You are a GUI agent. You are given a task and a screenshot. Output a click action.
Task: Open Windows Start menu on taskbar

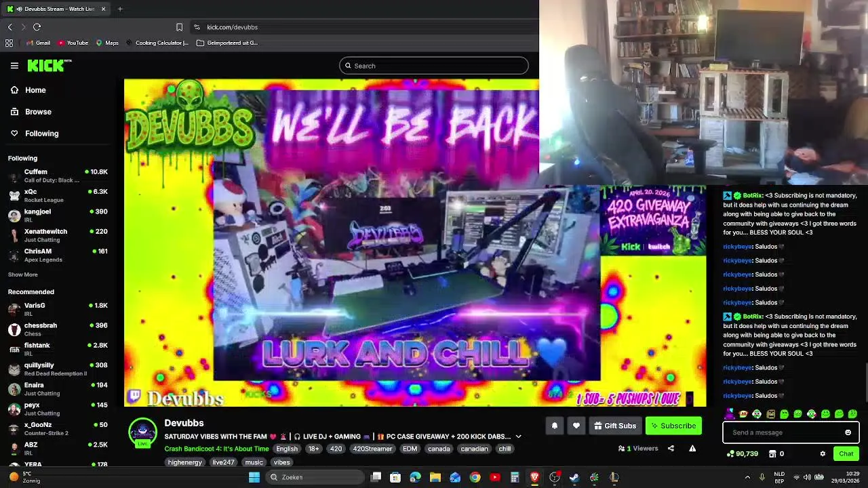tap(254, 477)
